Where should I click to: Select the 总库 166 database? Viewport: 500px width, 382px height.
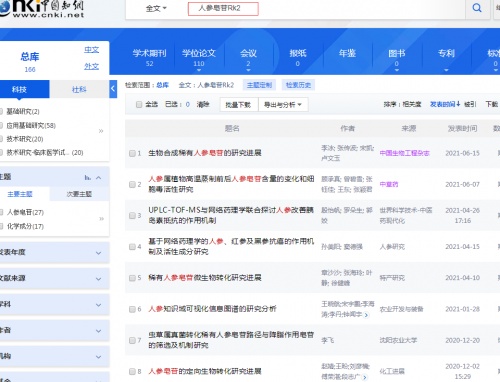pyautogui.click(x=30, y=62)
